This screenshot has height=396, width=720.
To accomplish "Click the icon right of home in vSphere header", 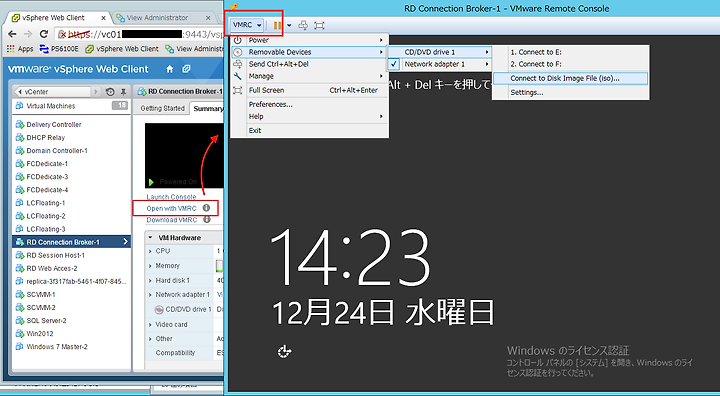I will 186,69.
